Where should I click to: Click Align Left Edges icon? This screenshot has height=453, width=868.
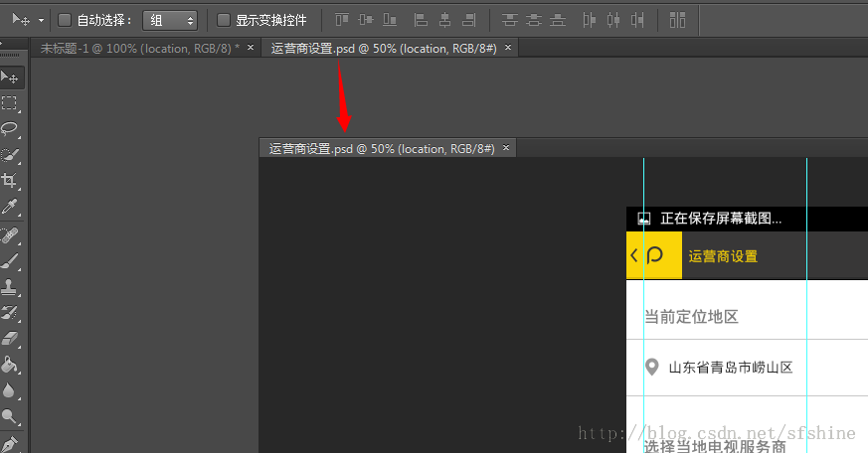pyautogui.click(x=421, y=20)
